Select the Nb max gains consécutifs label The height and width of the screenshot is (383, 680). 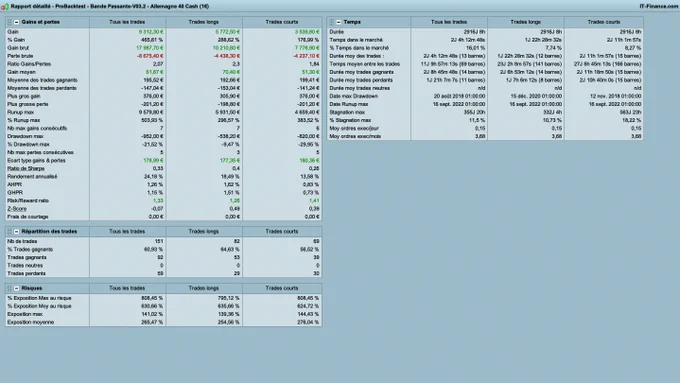pos(37,129)
